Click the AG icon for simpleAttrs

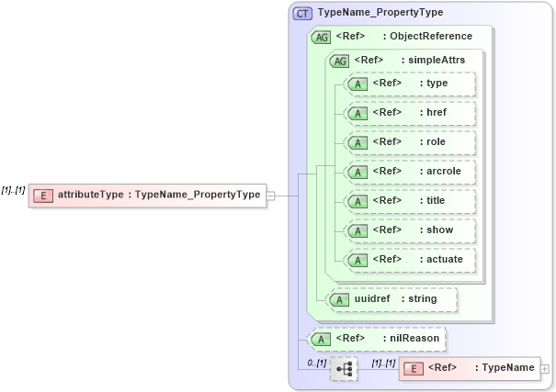340,61
